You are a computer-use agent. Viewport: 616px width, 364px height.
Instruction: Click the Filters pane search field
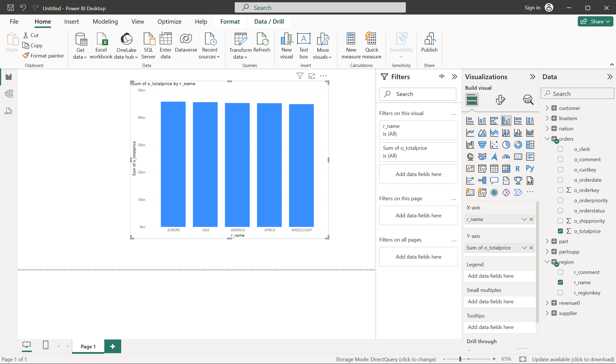click(x=418, y=94)
